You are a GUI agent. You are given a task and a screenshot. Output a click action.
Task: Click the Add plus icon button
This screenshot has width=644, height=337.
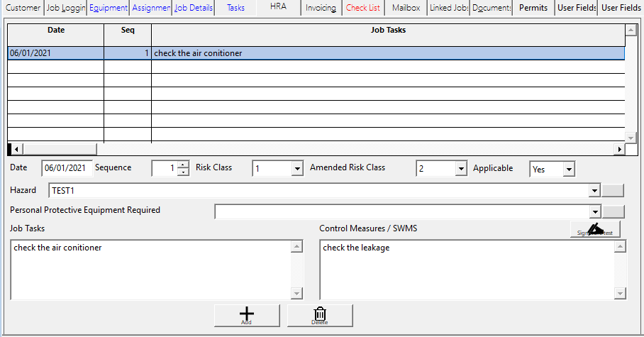pyautogui.click(x=247, y=315)
